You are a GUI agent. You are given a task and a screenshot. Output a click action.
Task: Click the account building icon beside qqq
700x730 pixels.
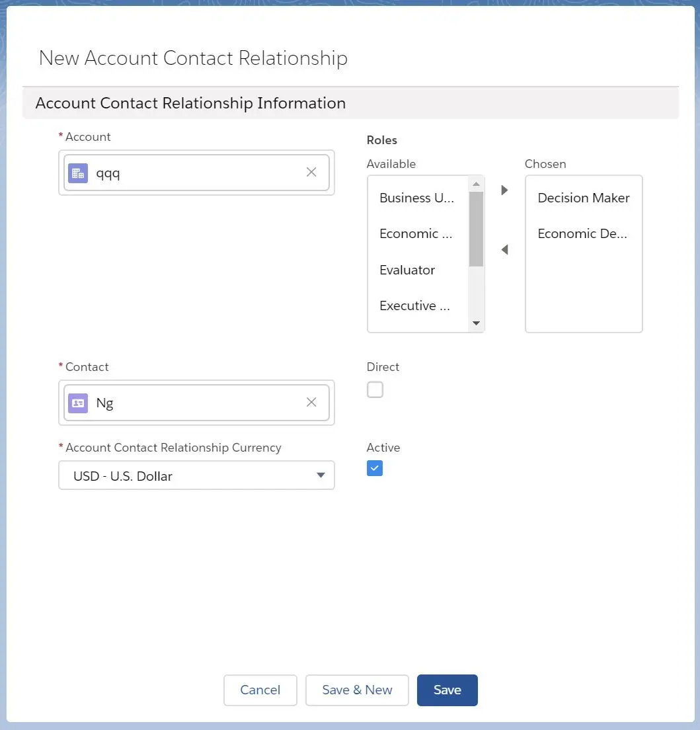[x=78, y=173]
